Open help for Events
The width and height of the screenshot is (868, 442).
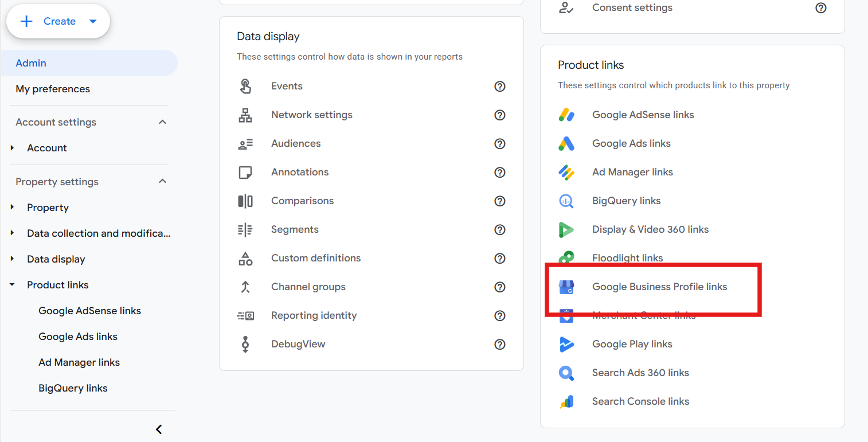click(x=500, y=86)
